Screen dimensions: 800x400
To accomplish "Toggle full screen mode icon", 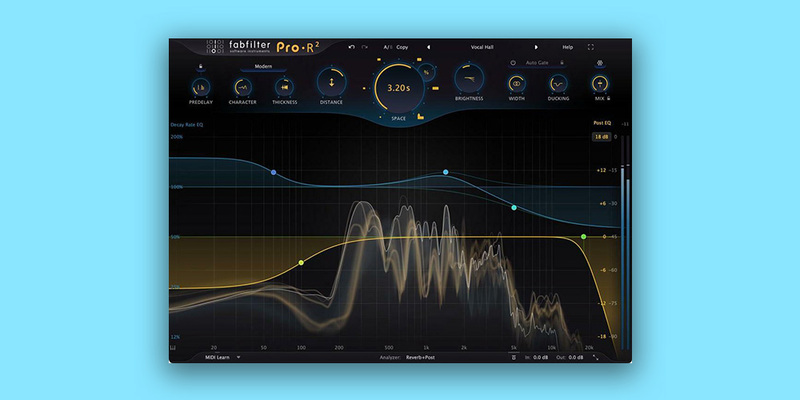I will [x=591, y=47].
